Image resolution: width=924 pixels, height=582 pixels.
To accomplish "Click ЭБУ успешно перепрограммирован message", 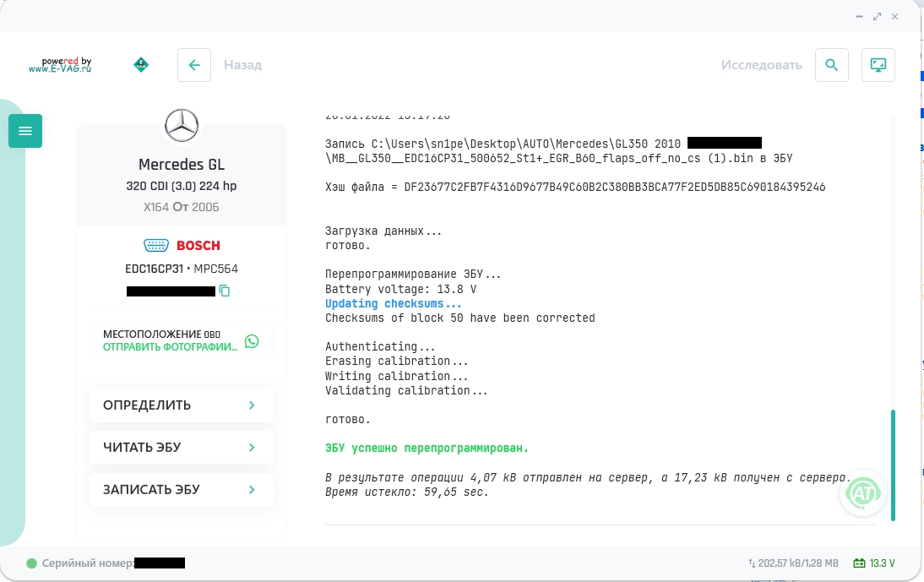I will [427, 449].
